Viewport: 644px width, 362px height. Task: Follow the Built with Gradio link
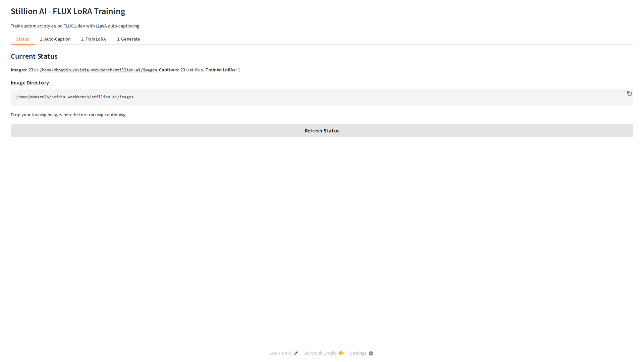(320, 353)
